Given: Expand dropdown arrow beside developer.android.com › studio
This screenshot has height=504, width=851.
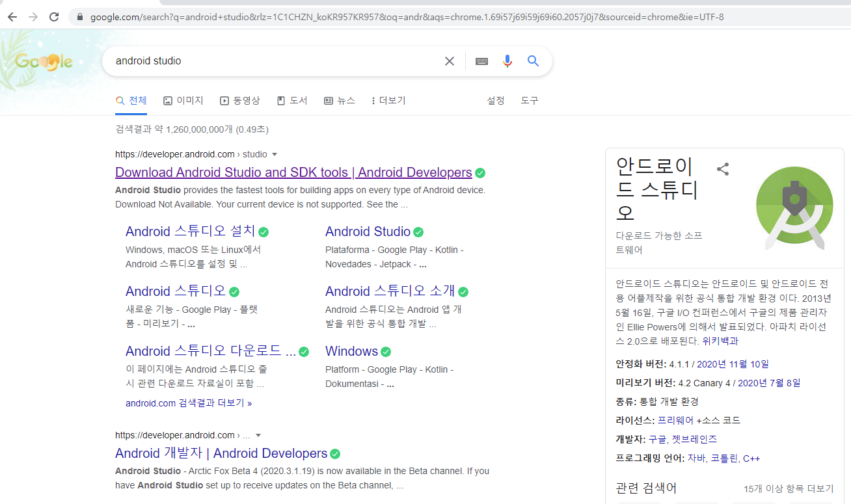Looking at the screenshot, I should (275, 155).
